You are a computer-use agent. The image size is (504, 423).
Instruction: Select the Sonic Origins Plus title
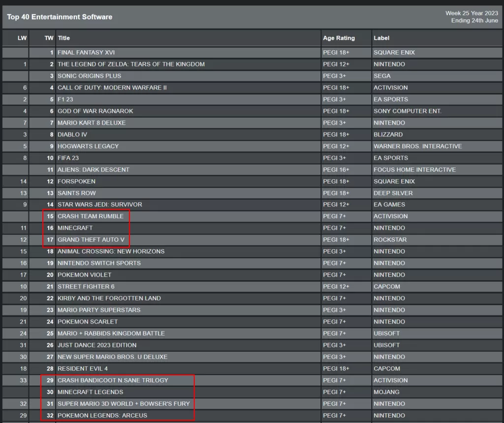coord(89,76)
